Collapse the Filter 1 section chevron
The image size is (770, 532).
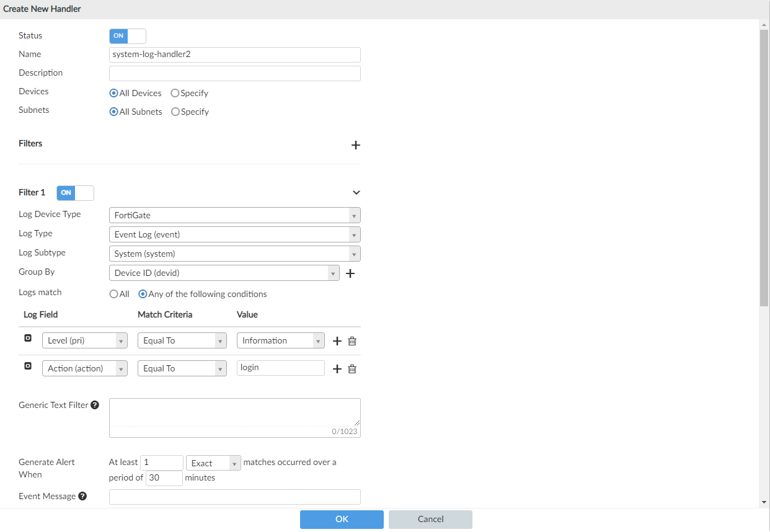pyautogui.click(x=356, y=193)
